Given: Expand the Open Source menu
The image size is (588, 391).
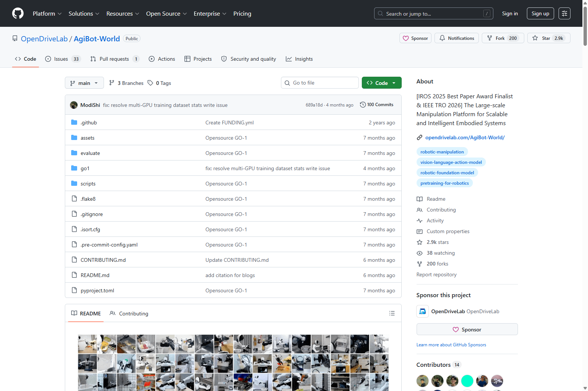Looking at the screenshot, I should click(x=166, y=13).
